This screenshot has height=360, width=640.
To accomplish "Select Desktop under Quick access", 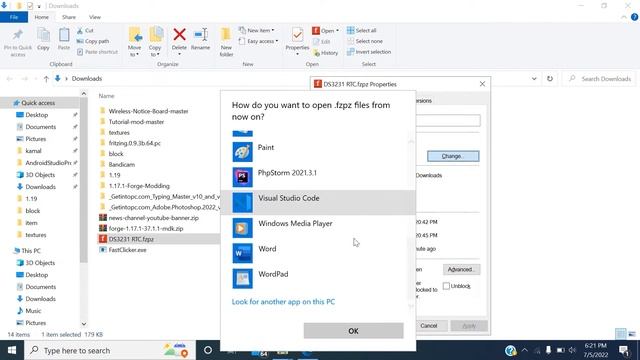I will pyautogui.click(x=37, y=115).
